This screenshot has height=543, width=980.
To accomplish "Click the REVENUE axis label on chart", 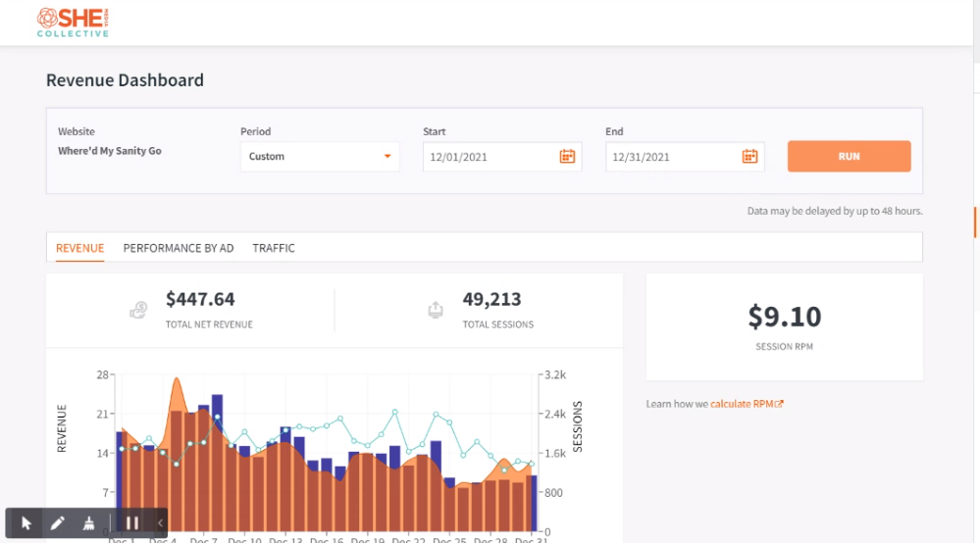I will (61, 428).
